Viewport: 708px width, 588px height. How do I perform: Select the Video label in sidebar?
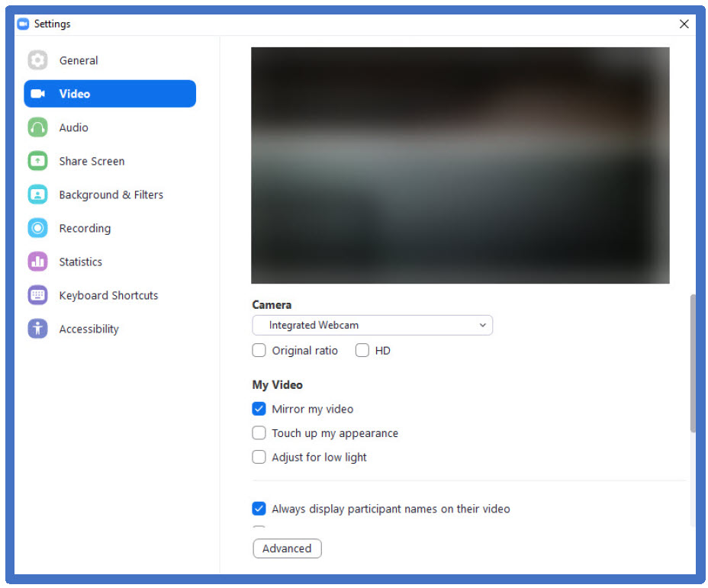(x=75, y=94)
